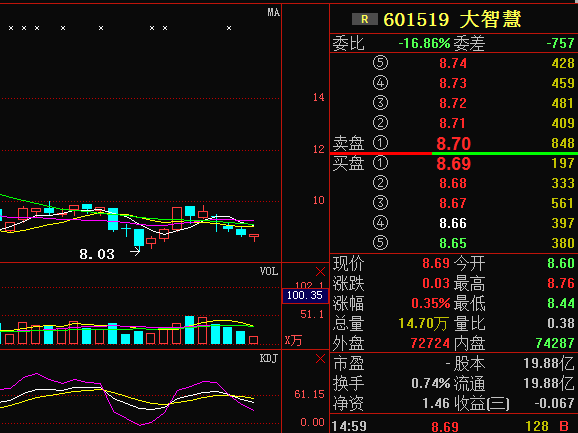Screen dimensions: 578x433
Task: Click the 最高 value 8.76
Action: pyautogui.click(x=561, y=283)
